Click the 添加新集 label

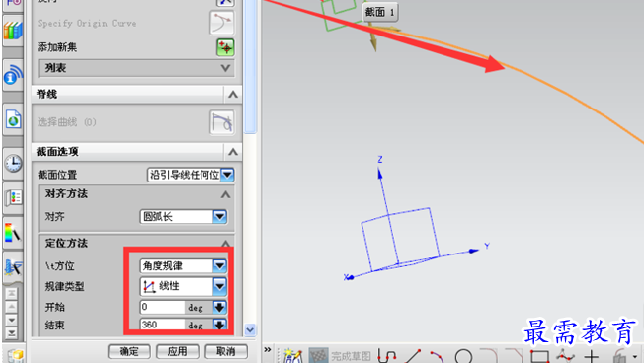pyautogui.click(x=57, y=47)
